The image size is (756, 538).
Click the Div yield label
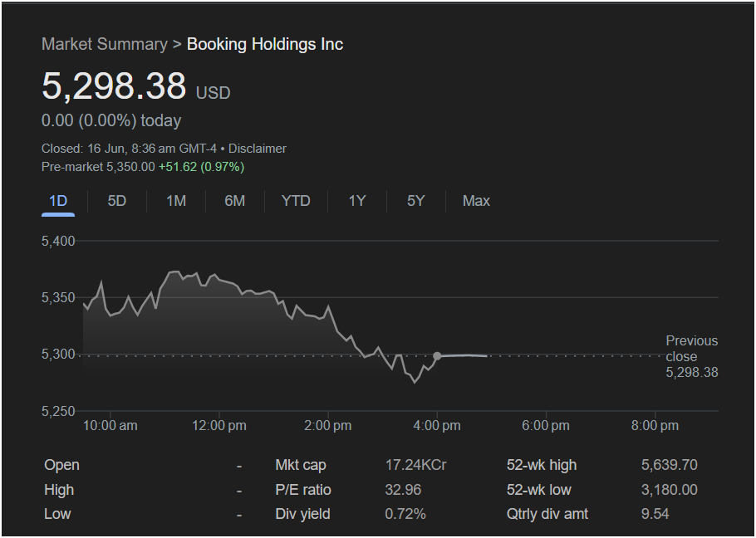click(x=302, y=514)
